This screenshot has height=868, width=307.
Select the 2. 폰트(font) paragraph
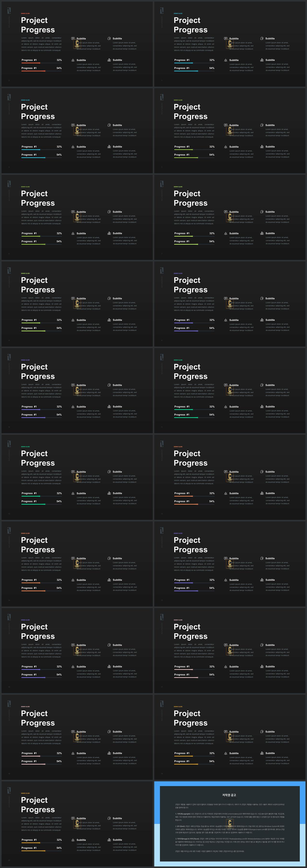[x=230, y=829]
